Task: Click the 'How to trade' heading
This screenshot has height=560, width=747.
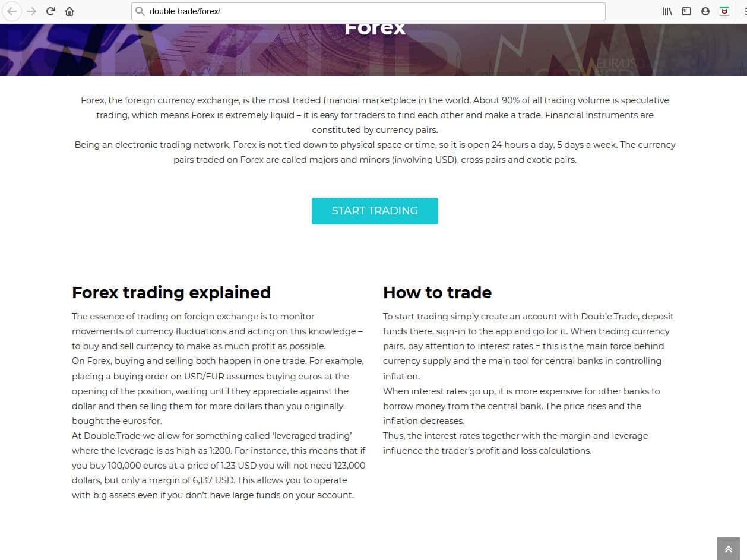Action: [437, 292]
